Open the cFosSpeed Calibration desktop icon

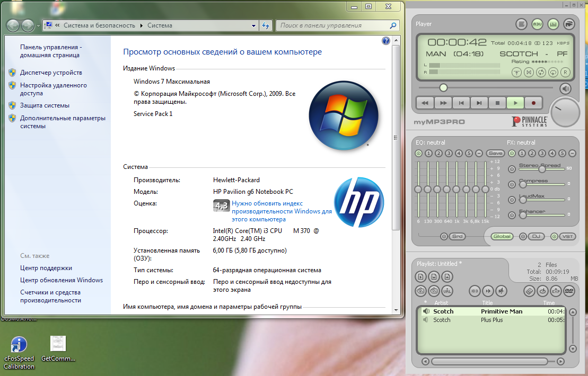point(19,345)
